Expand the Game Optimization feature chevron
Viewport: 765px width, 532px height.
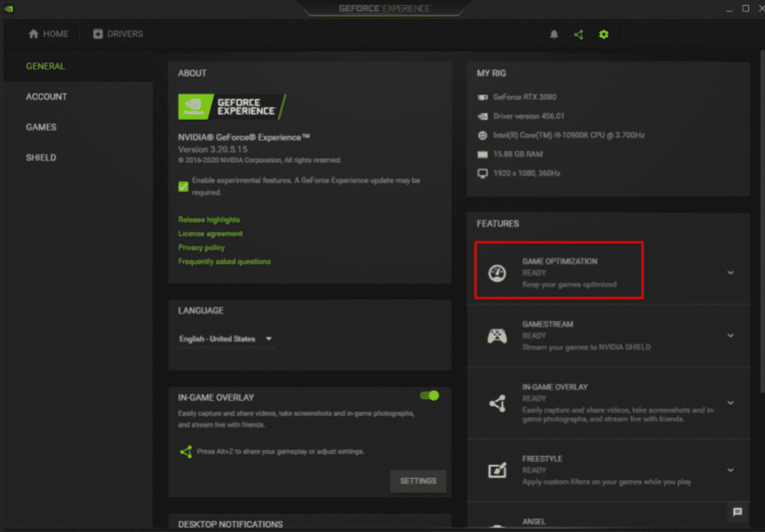(730, 273)
